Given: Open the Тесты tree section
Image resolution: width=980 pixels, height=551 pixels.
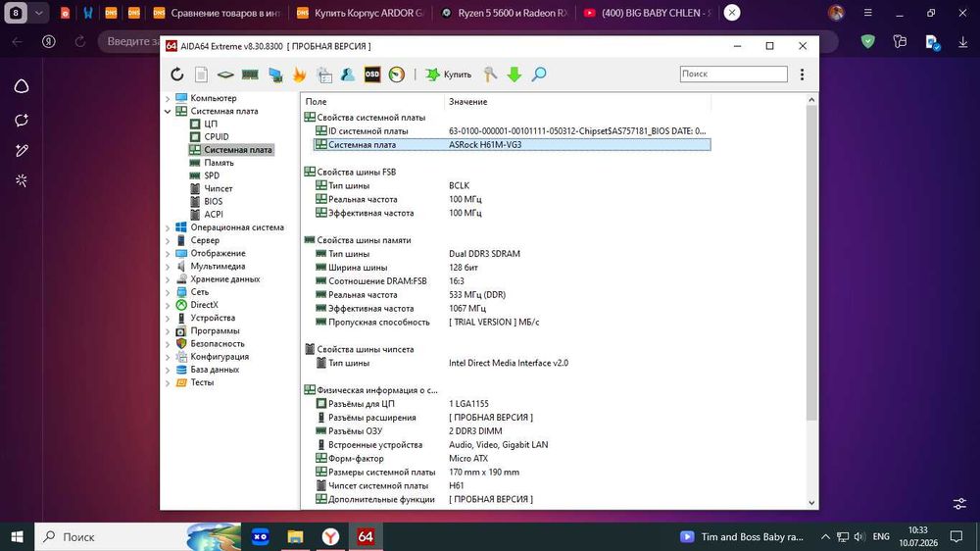Looking at the screenshot, I should tap(202, 382).
